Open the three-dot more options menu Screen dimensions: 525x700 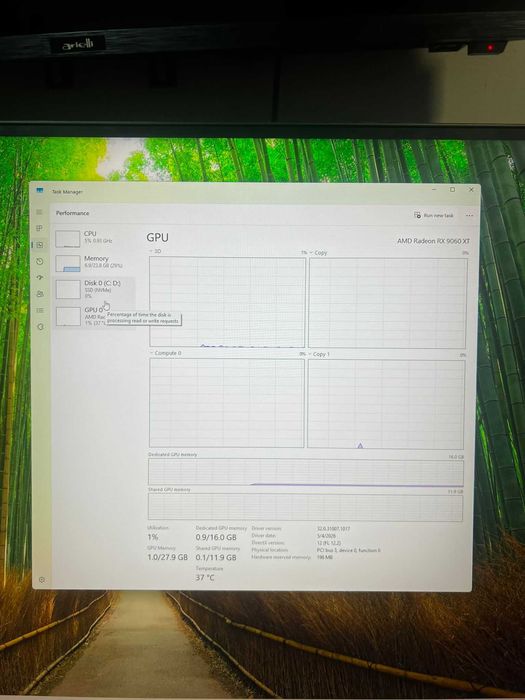469,215
